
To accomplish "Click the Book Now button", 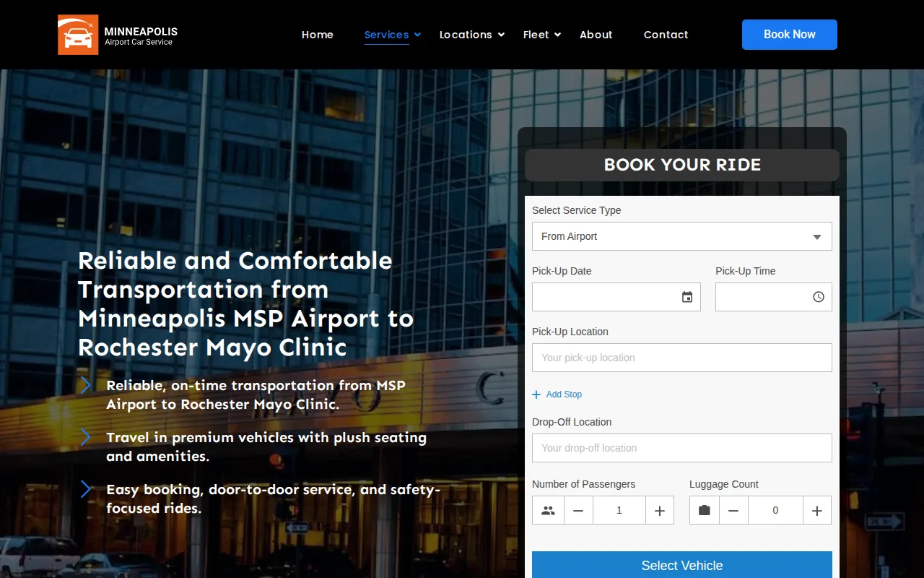I will 790,35.
